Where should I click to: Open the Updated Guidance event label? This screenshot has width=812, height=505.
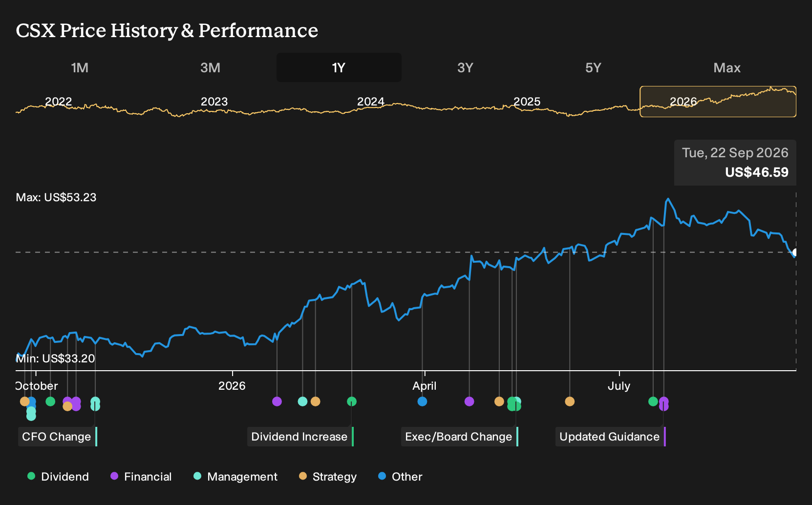click(x=610, y=437)
